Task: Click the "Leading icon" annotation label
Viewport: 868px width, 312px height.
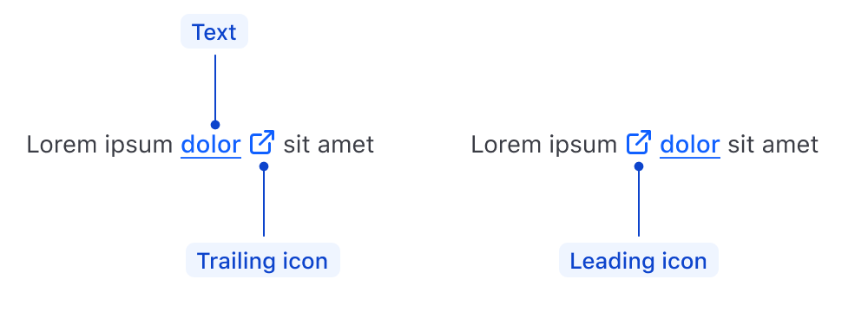Action: tap(639, 260)
